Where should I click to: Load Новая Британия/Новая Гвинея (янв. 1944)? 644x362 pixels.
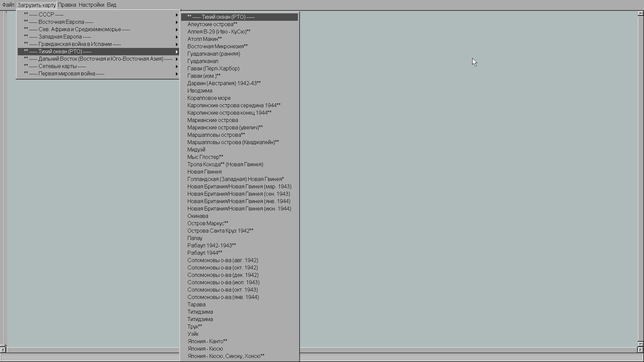(x=239, y=201)
